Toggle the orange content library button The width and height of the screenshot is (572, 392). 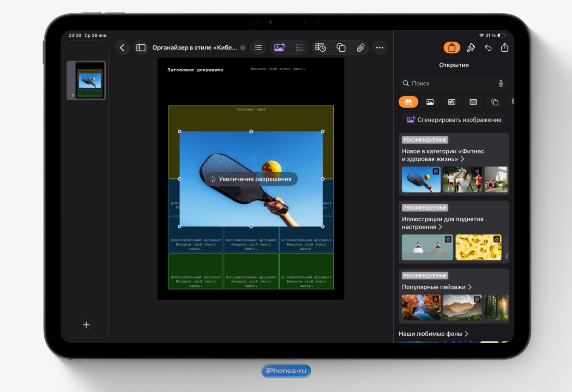click(x=452, y=48)
